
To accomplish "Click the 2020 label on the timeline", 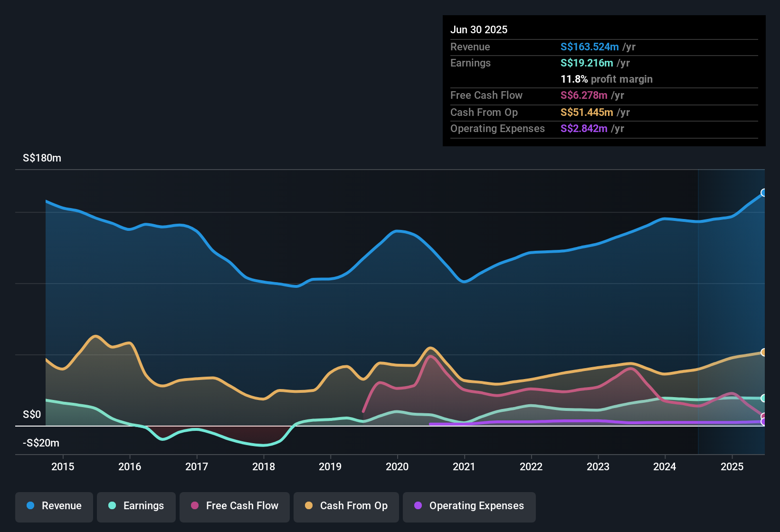I will 397,466.
